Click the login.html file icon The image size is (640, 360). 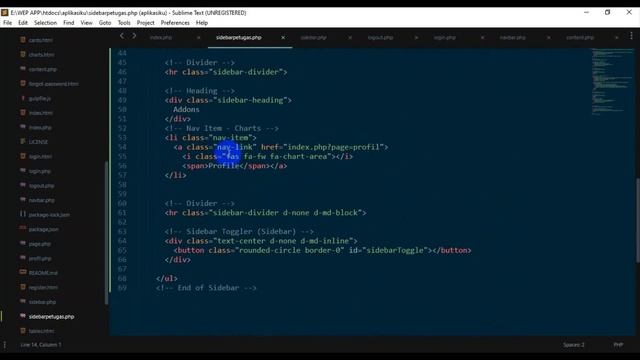[23, 156]
